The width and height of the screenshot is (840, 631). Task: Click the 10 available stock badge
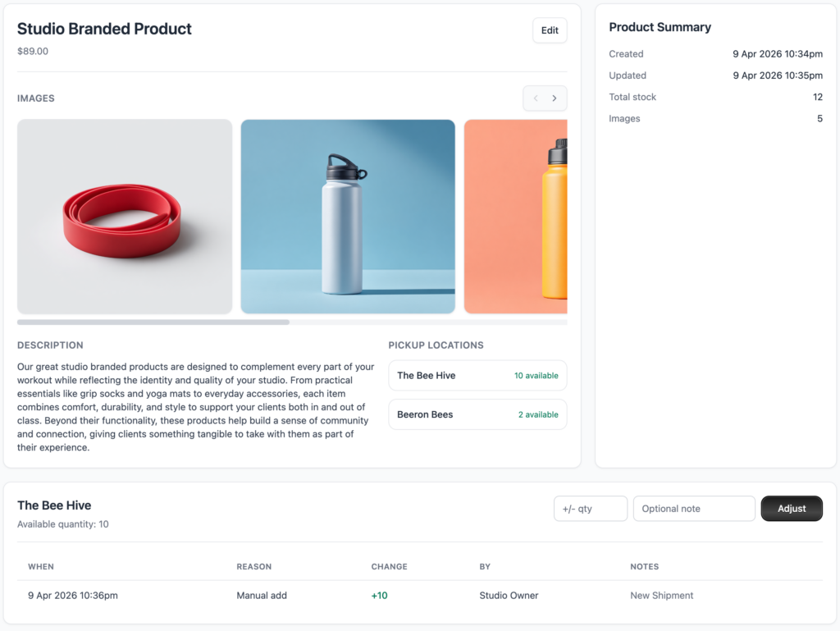536,376
